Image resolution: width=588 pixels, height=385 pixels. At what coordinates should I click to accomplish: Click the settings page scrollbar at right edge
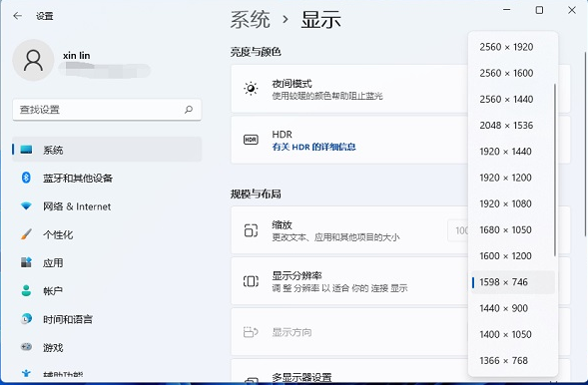click(586, 145)
